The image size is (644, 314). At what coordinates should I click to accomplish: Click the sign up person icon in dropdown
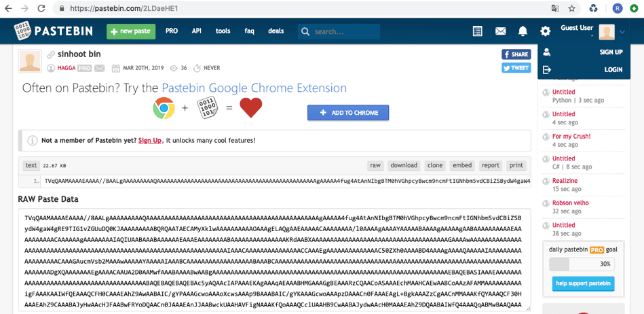point(547,52)
